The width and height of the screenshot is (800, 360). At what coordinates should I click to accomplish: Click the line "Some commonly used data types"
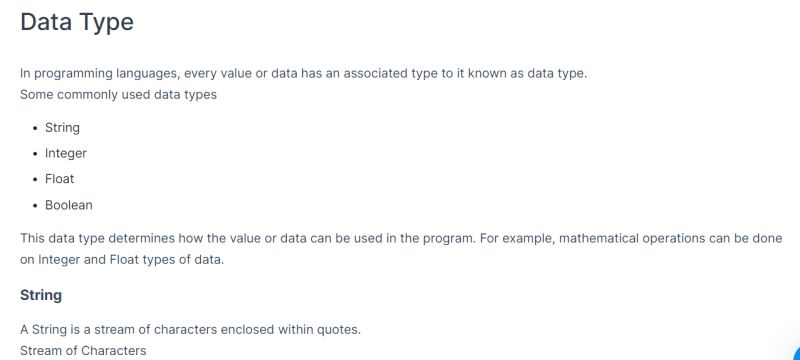coord(118,95)
